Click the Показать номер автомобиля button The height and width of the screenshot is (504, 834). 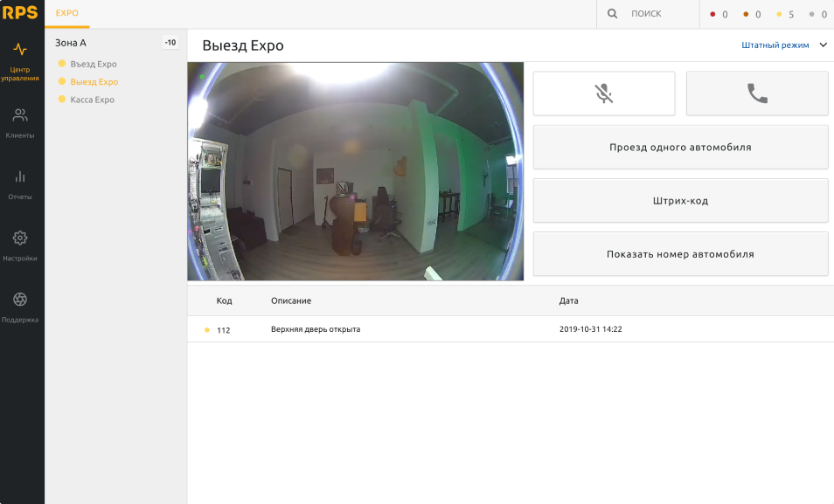click(680, 254)
